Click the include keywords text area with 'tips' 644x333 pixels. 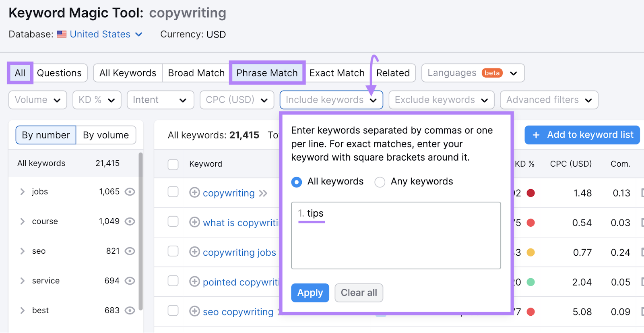[x=396, y=236]
